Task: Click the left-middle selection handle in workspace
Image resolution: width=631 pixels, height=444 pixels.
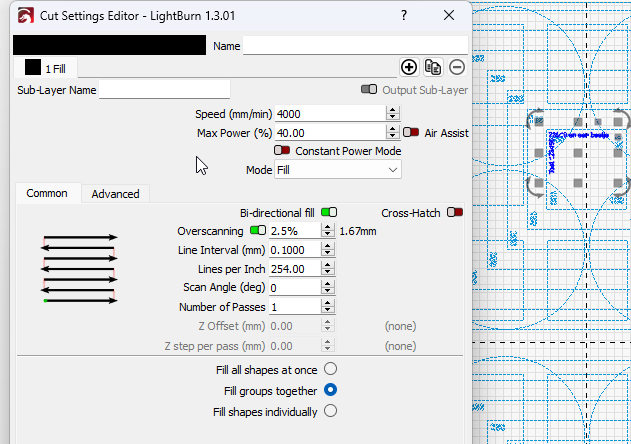Action: point(539,153)
